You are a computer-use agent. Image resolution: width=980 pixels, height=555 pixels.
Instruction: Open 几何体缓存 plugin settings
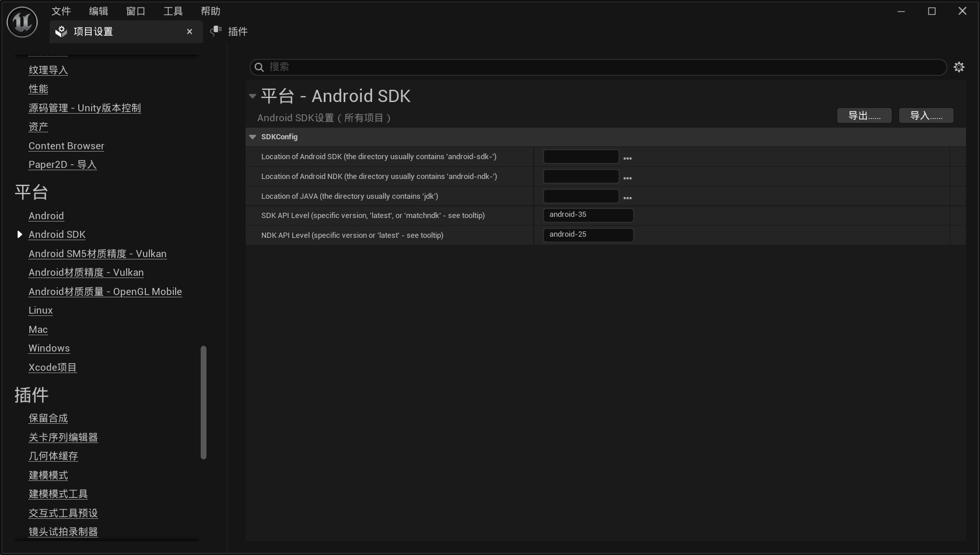[x=53, y=456]
